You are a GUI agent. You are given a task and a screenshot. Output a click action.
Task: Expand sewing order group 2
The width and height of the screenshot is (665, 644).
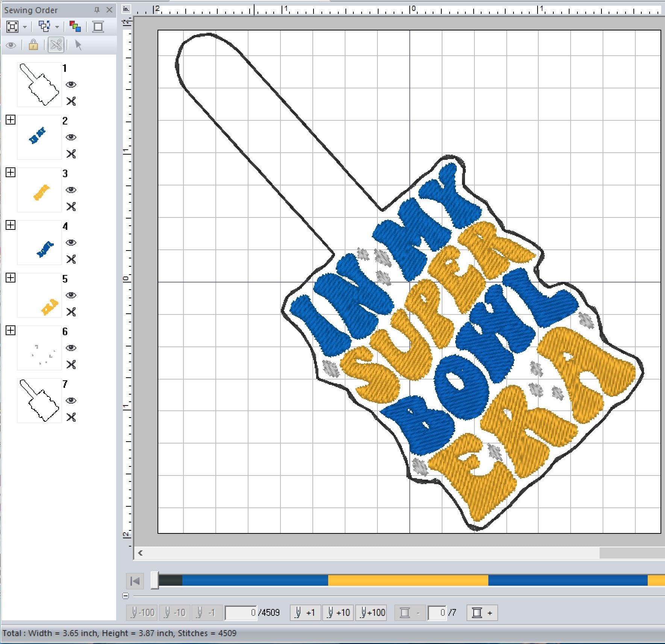click(x=11, y=120)
